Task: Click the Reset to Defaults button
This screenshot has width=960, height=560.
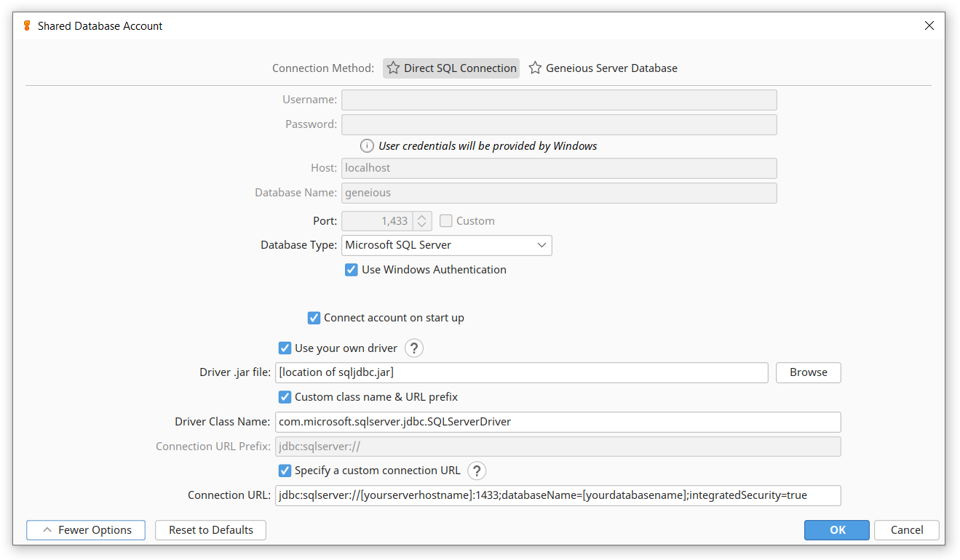Action: pyautogui.click(x=210, y=530)
